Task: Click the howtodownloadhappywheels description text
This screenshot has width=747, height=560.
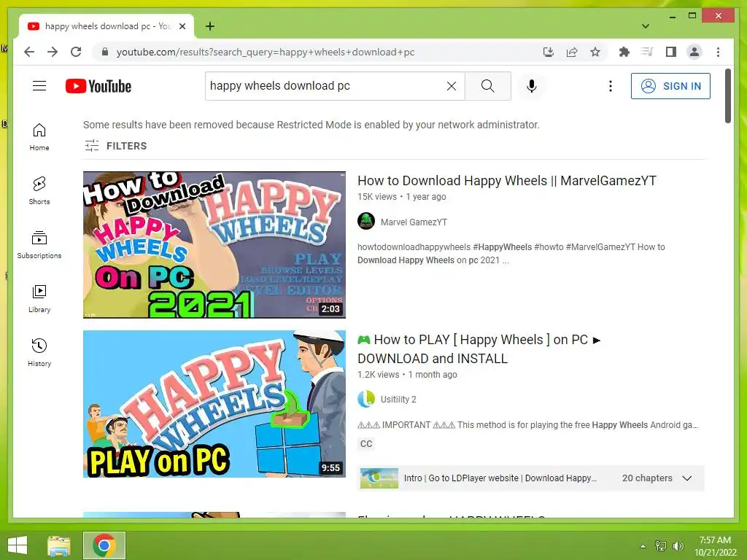Action: [511, 253]
